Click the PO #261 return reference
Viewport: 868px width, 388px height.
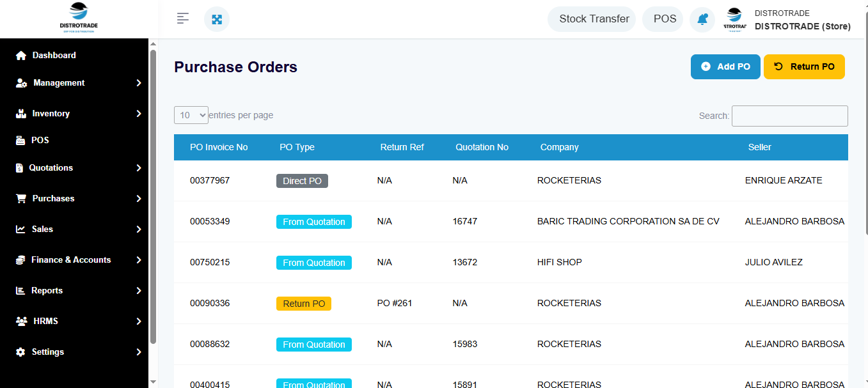pos(395,304)
